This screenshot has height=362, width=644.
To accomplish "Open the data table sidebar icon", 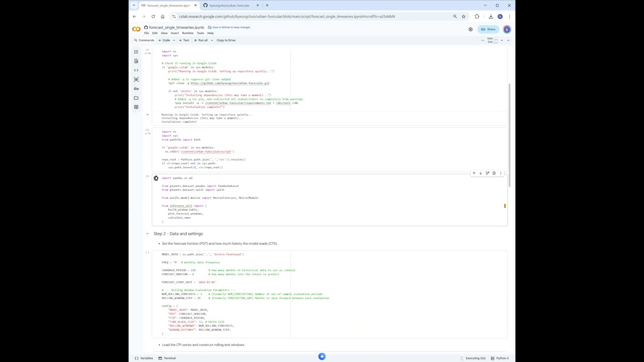I will pyautogui.click(x=136, y=107).
